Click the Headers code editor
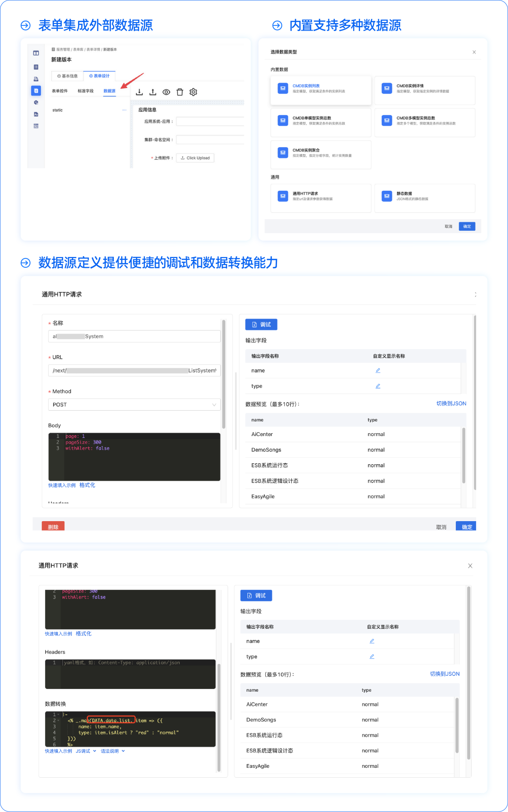The image size is (508, 812). click(130, 674)
